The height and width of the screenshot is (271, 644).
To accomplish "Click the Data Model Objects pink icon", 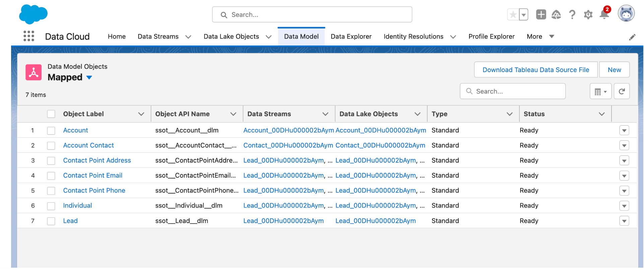I will [x=34, y=72].
